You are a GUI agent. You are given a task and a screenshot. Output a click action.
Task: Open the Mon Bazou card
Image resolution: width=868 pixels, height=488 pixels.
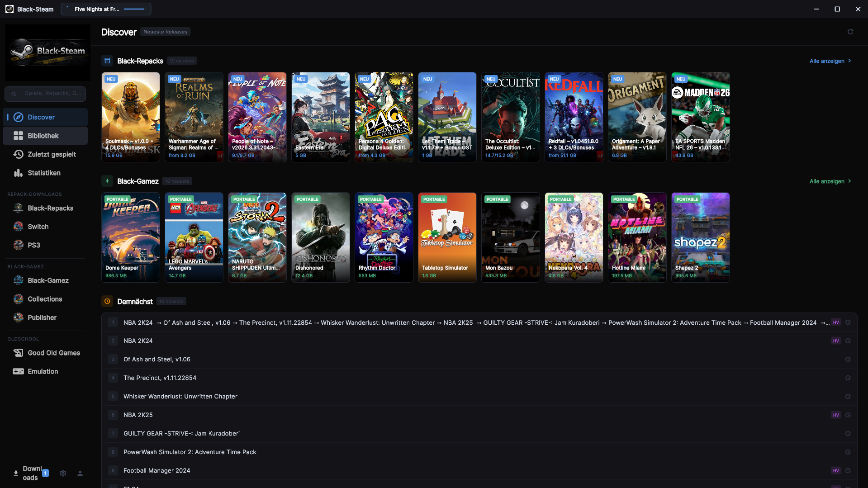tap(511, 237)
